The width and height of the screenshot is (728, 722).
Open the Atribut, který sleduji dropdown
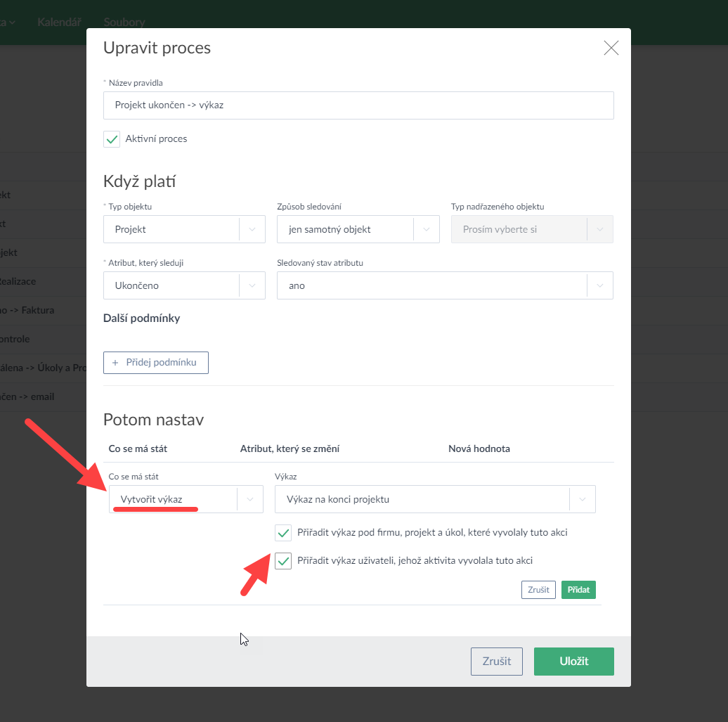click(x=184, y=286)
